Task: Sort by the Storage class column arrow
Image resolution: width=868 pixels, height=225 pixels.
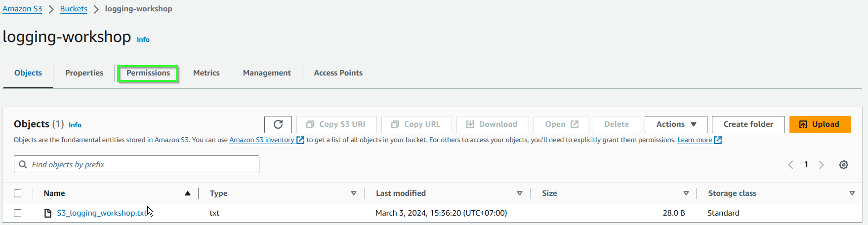Action: point(852,193)
